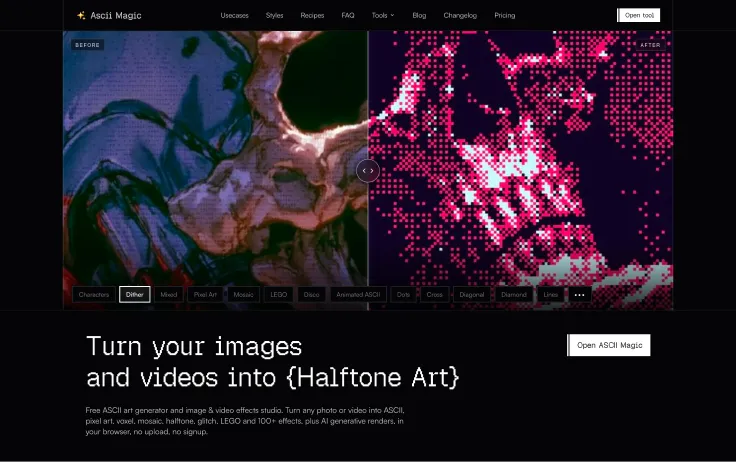Open the FAQ section

(x=348, y=15)
